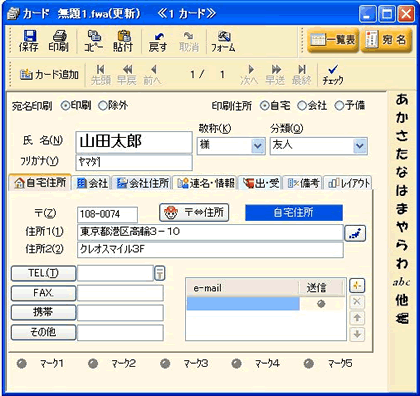This screenshot has width=420, height=396.
Task: Click the 氏名 field containing 山田太郎
Action: pyautogui.click(x=134, y=142)
